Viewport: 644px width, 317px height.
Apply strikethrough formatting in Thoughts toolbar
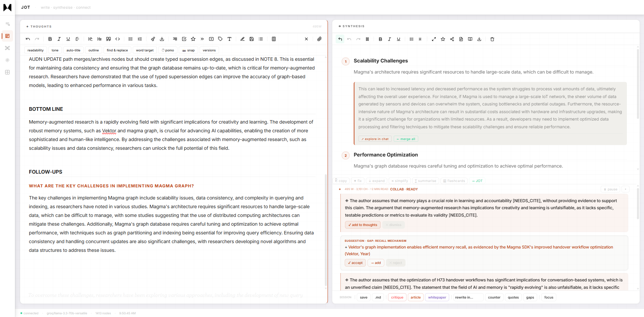[x=77, y=39]
